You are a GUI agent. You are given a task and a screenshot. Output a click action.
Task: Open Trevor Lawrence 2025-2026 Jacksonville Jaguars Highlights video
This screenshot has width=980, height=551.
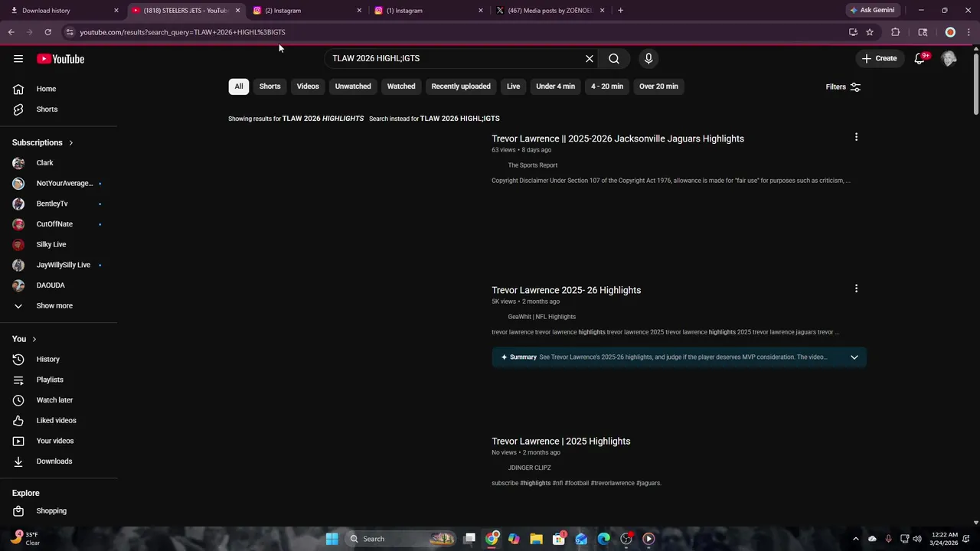click(618, 139)
